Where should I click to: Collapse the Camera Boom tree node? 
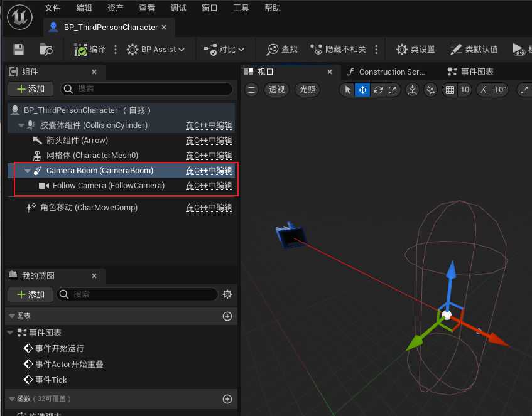[28, 171]
